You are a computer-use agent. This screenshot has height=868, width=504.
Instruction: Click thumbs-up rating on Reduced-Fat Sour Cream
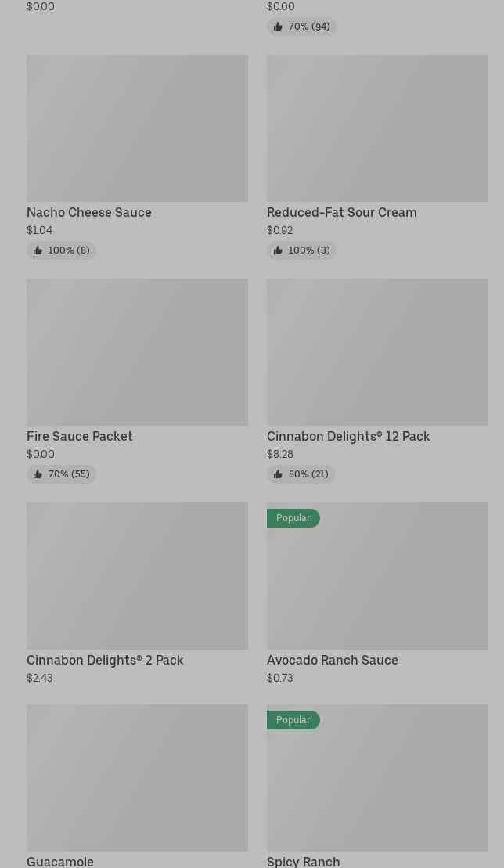click(x=278, y=250)
